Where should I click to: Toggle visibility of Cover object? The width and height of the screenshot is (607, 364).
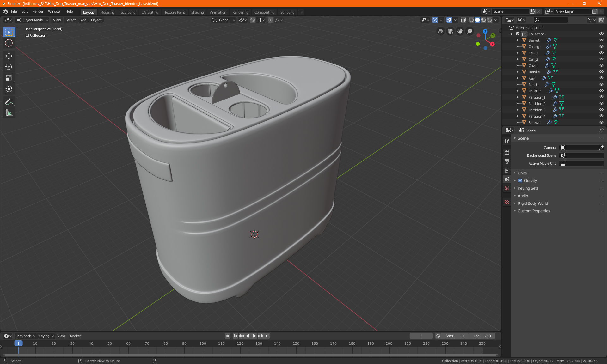(x=601, y=65)
